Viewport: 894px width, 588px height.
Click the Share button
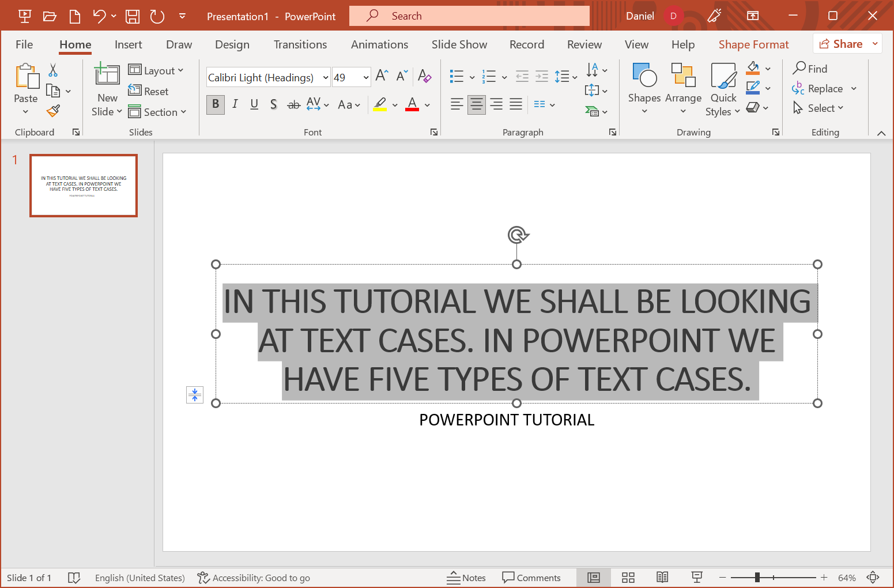[x=841, y=44]
